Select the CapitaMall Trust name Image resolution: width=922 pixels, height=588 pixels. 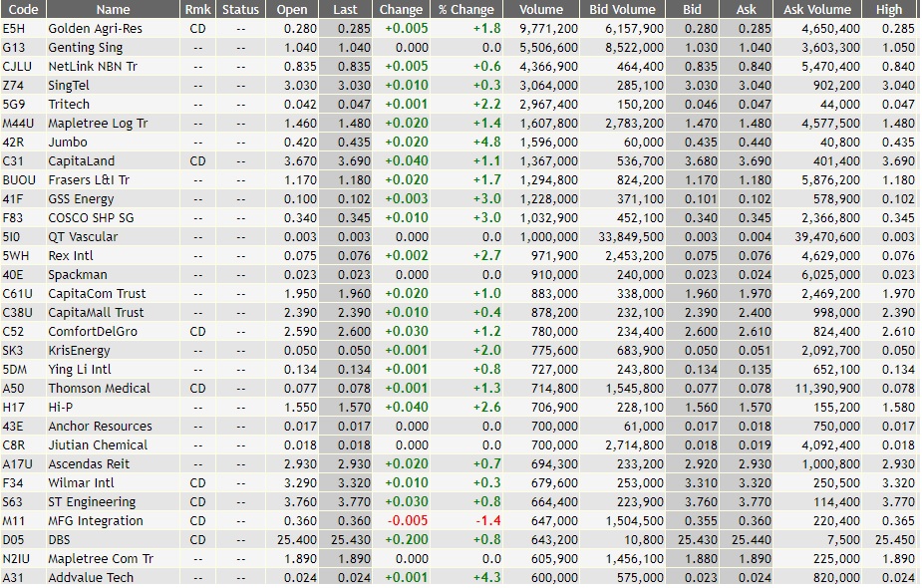96,312
